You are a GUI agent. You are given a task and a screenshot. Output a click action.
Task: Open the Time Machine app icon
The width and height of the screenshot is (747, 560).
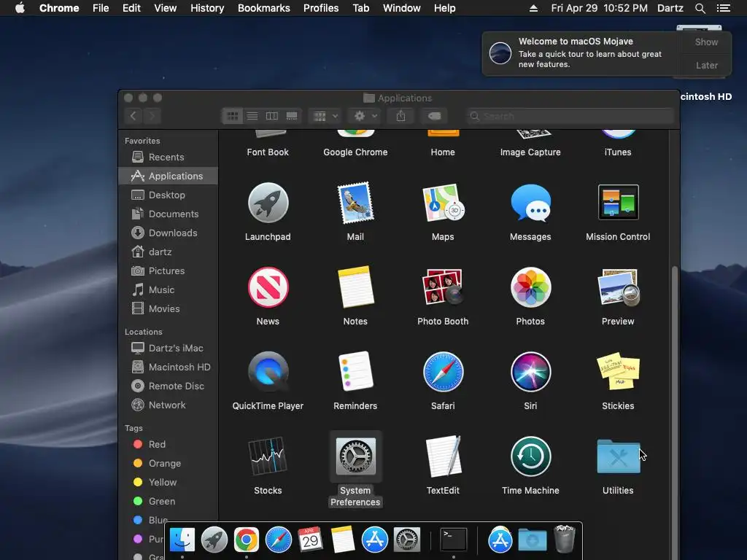click(x=530, y=456)
